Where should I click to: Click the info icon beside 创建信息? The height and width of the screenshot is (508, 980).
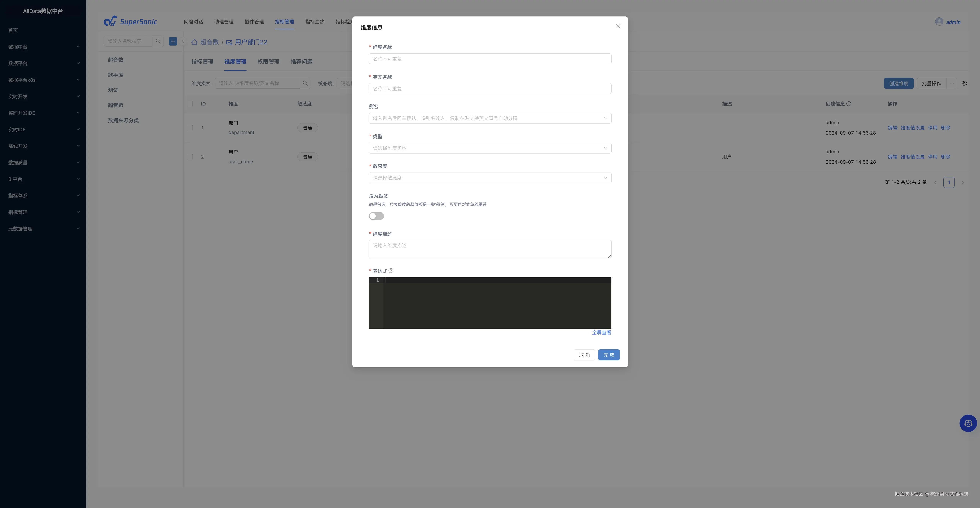(x=849, y=104)
